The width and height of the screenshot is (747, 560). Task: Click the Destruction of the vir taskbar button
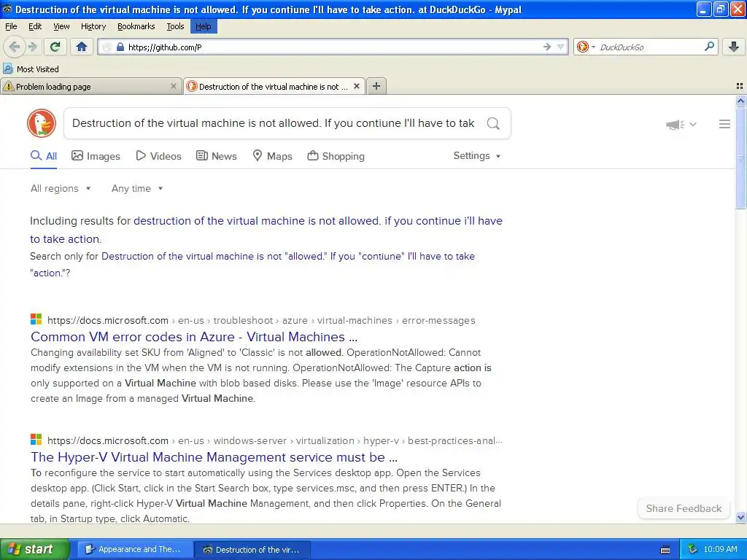(x=252, y=550)
